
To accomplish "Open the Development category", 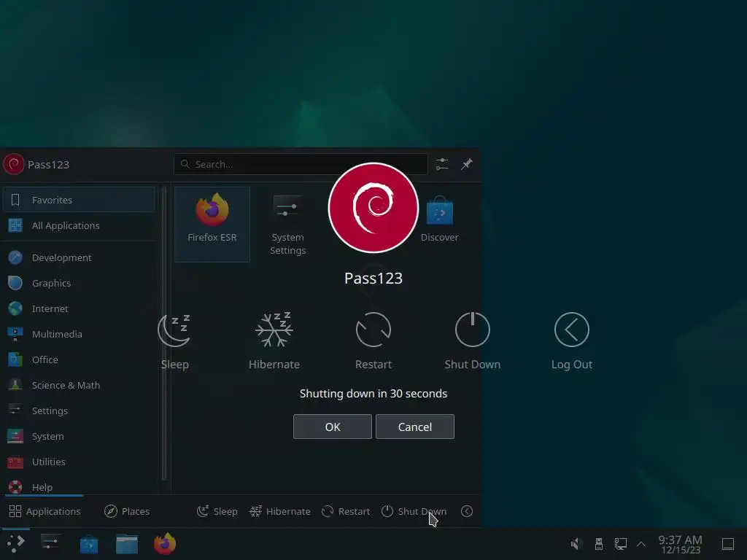I will [79, 257].
